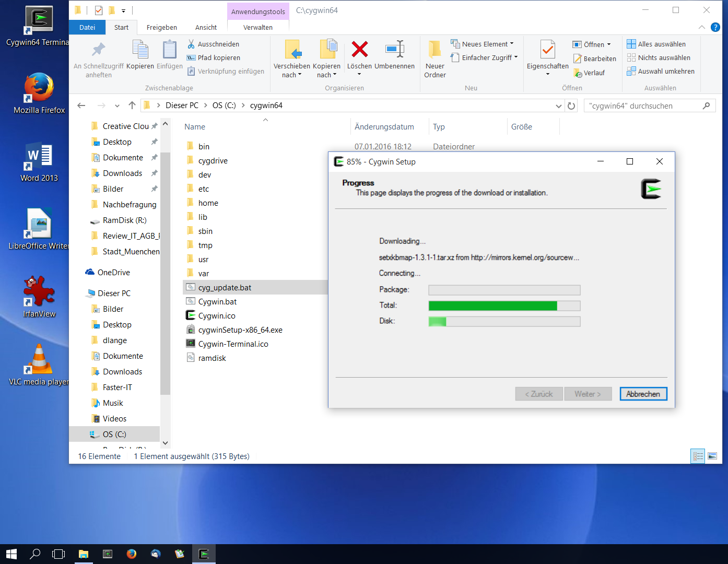Viewport: 728px width, 564px height.
Task: Refresh the cygwin64 folder view
Action: pyautogui.click(x=571, y=105)
